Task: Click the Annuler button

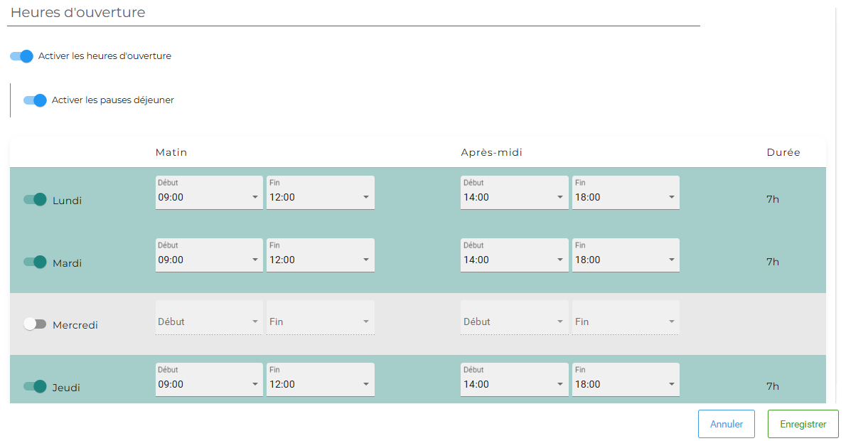Action: click(726, 424)
